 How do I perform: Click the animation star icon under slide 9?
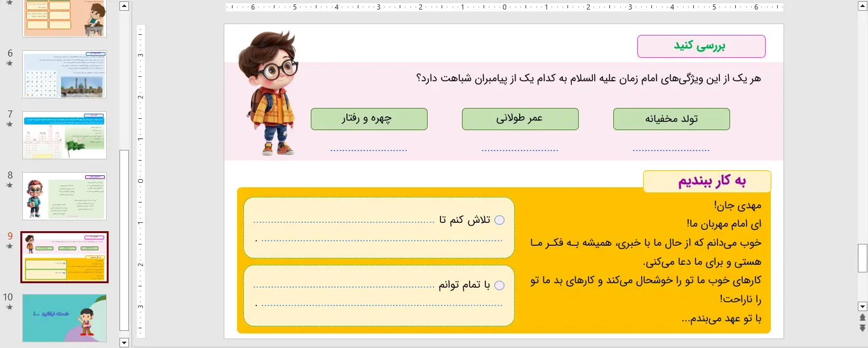pyautogui.click(x=10, y=246)
